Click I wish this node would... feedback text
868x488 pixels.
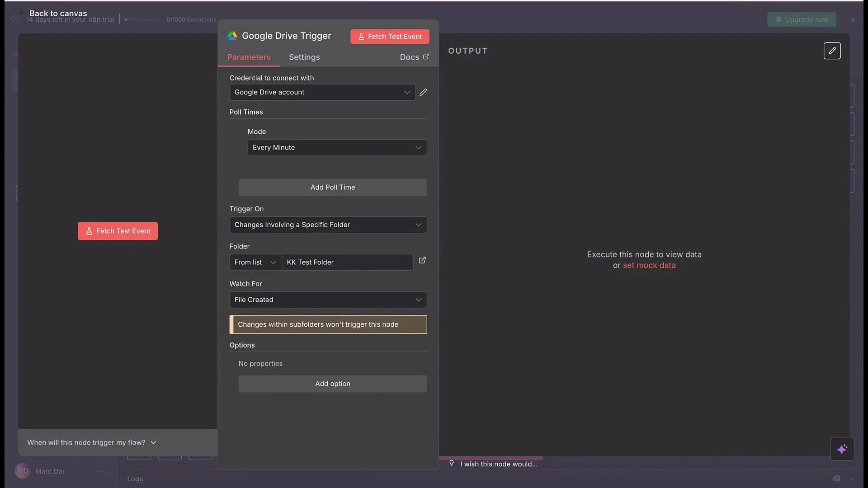click(x=499, y=464)
